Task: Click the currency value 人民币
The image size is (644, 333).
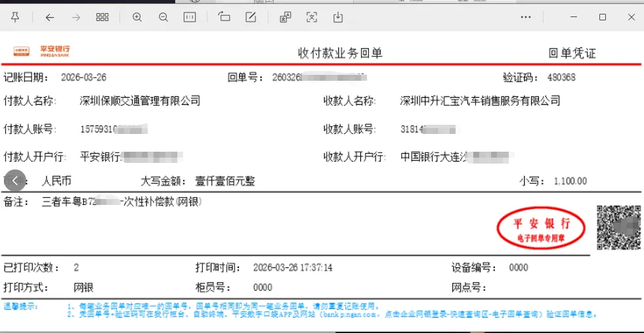Action: (56, 181)
